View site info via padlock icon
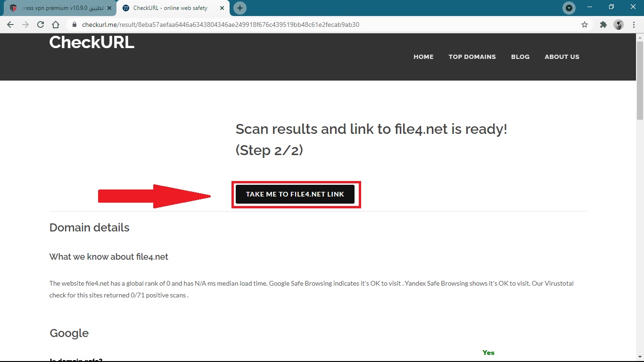This screenshot has height=362, width=644. click(x=74, y=25)
